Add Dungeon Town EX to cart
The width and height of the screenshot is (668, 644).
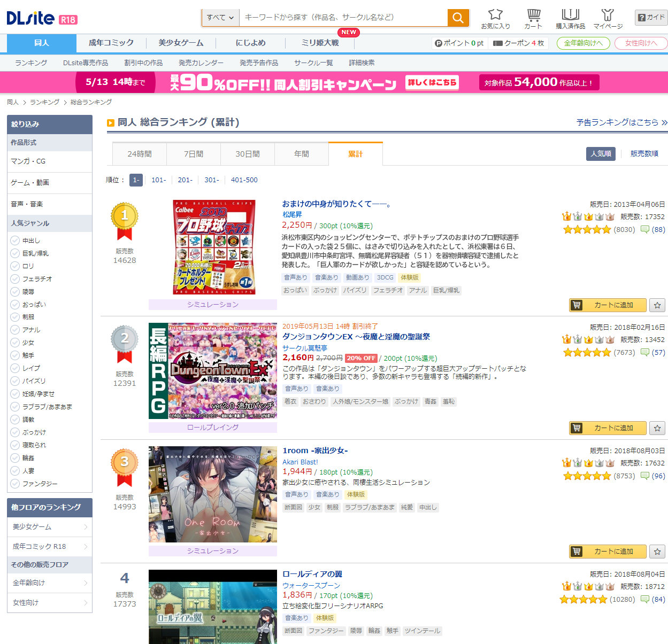coord(608,428)
